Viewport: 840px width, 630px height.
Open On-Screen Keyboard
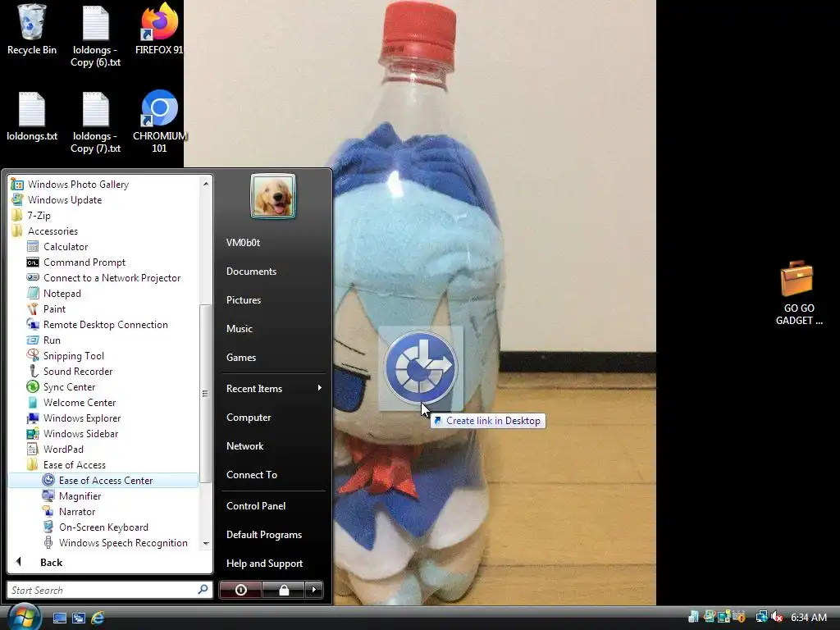click(103, 527)
